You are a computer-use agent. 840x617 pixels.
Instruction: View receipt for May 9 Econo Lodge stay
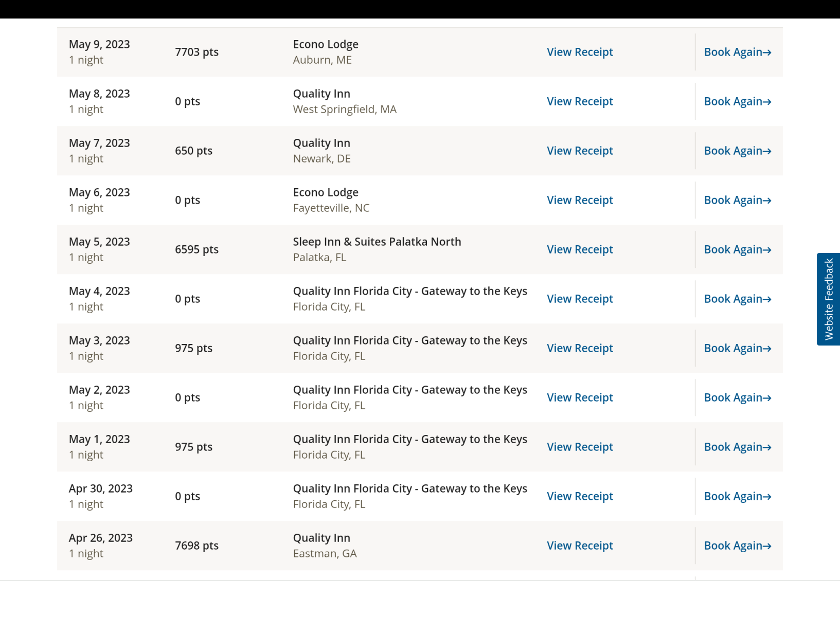[580, 52]
